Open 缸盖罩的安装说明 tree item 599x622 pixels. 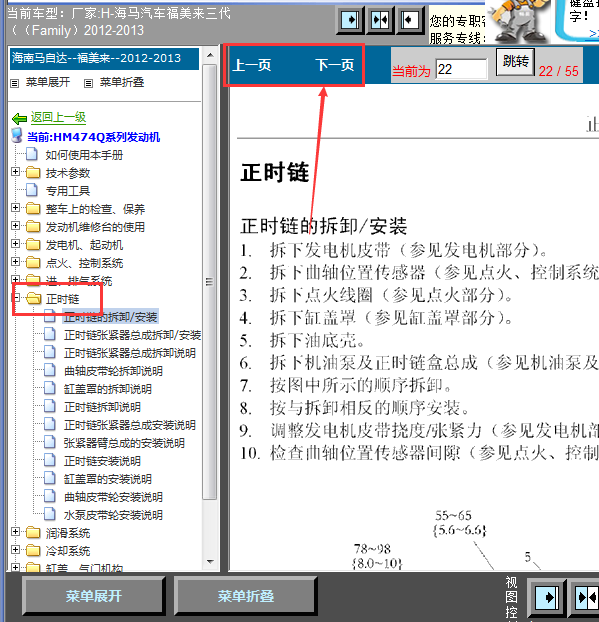coord(108,479)
